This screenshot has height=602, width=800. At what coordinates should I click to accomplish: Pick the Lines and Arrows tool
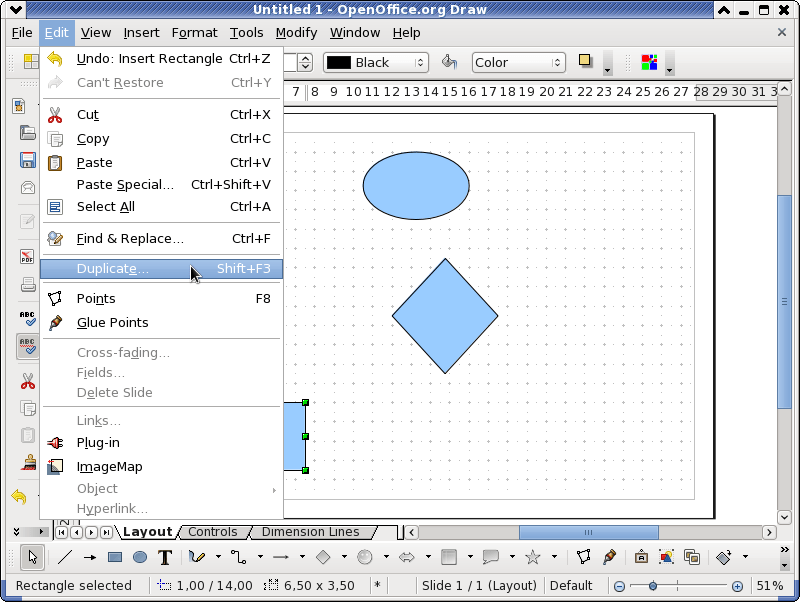281,557
